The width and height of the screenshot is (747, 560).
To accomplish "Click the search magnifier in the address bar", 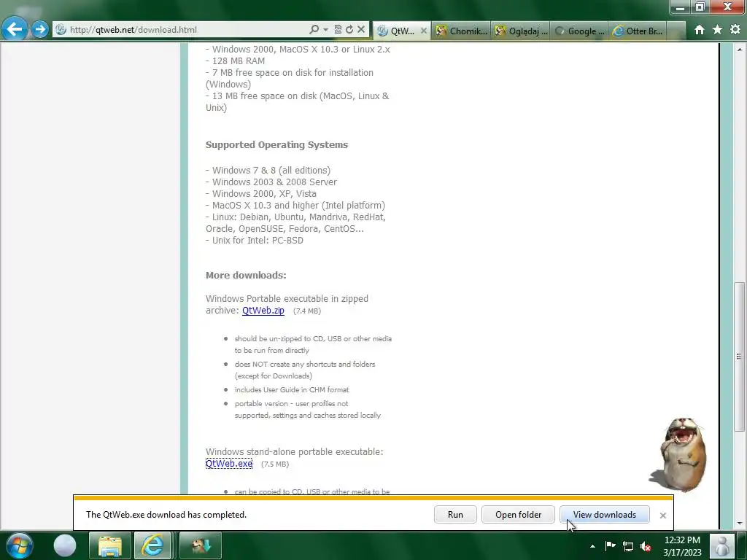I will point(314,29).
